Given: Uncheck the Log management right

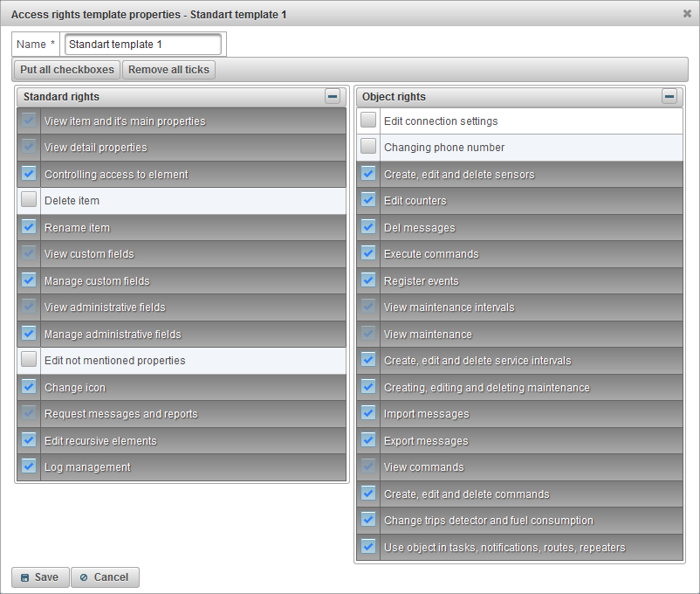Looking at the screenshot, I should 29,466.
